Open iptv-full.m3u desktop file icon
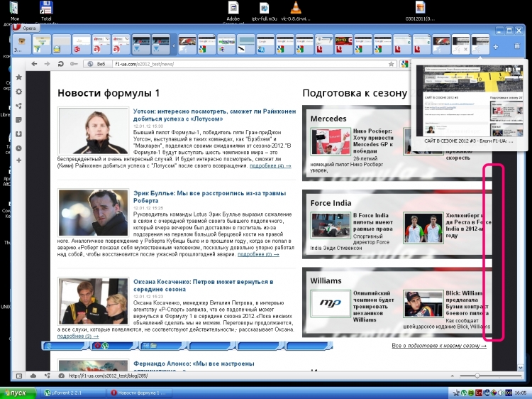The width and height of the screenshot is (532, 399). pos(265,11)
